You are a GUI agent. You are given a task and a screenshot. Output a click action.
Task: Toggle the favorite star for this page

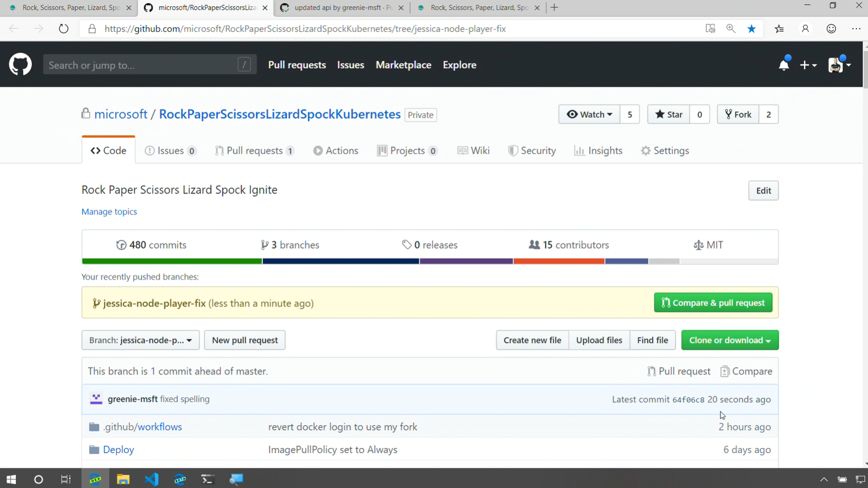click(x=752, y=29)
